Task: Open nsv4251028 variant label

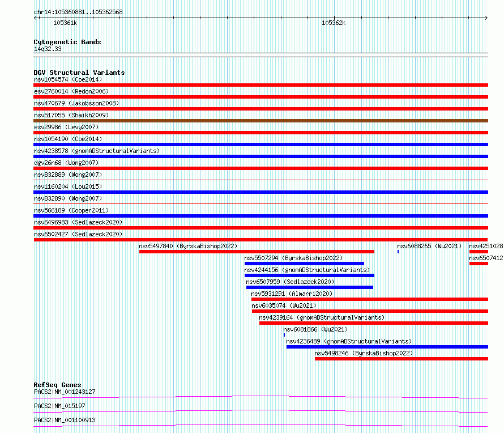Action: [486, 246]
